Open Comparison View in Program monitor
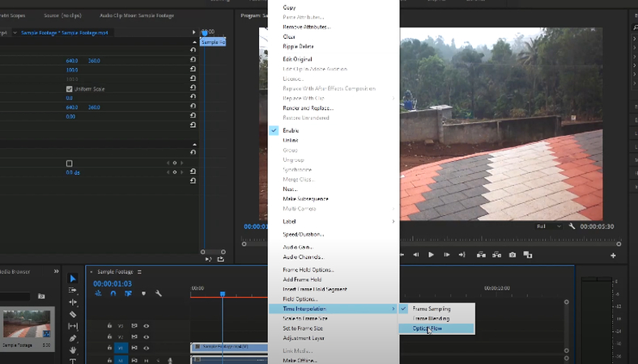Screen dimensions: 638x364 (x=528, y=255)
